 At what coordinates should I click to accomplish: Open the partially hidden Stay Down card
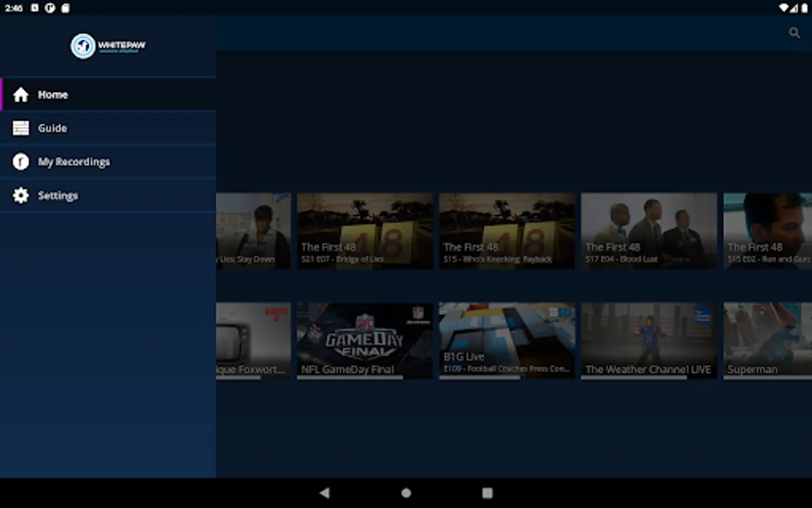[253, 231]
